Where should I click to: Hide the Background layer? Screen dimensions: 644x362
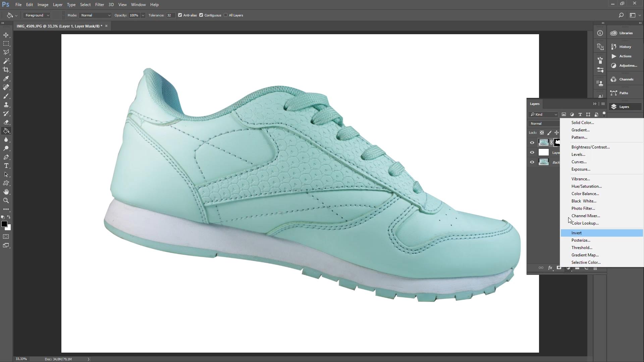coord(532,162)
